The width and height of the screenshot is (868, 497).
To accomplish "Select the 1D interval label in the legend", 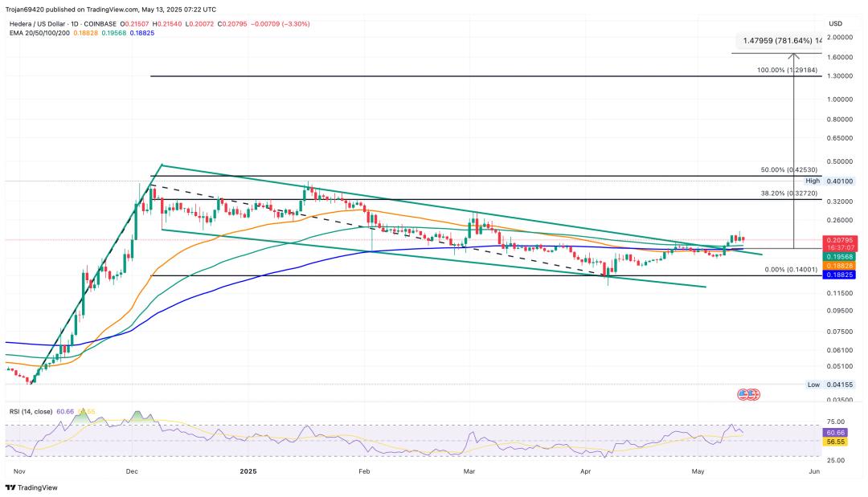I will (76, 24).
